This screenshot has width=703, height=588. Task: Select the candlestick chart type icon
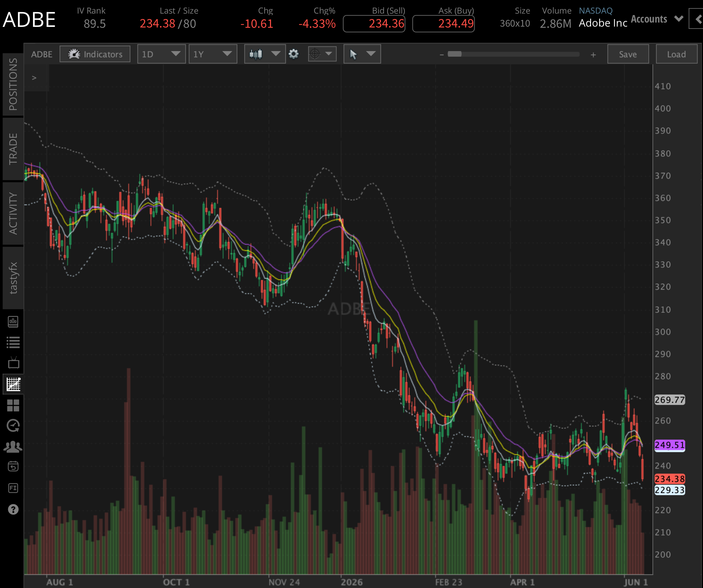click(256, 54)
